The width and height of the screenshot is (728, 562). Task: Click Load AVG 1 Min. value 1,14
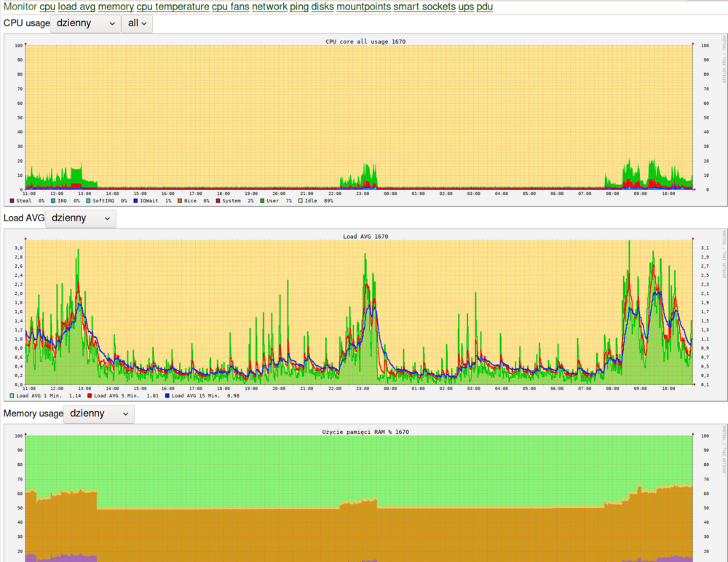pos(75,396)
